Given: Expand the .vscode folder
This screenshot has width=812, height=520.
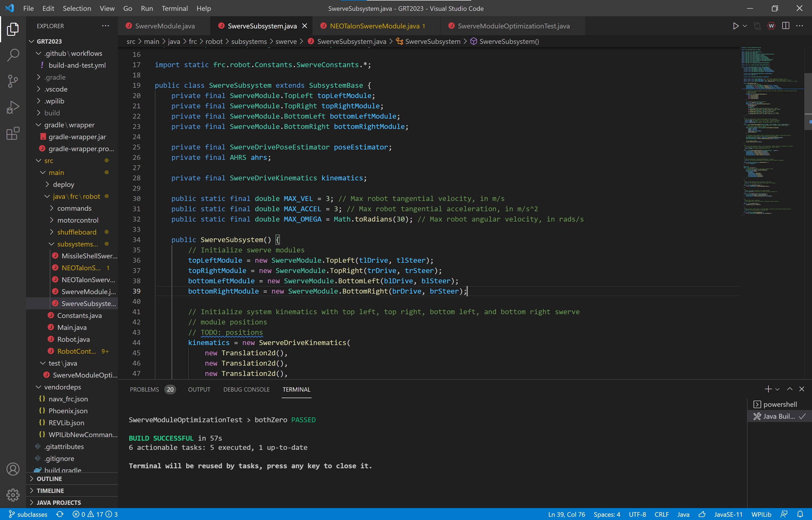Looking at the screenshot, I should pos(72,89).
